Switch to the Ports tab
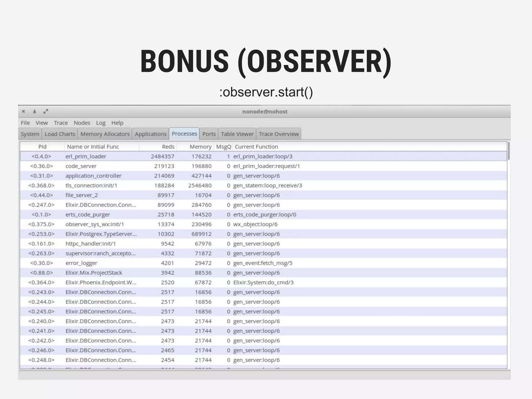Screen dimensions: 532x399 click(209, 134)
